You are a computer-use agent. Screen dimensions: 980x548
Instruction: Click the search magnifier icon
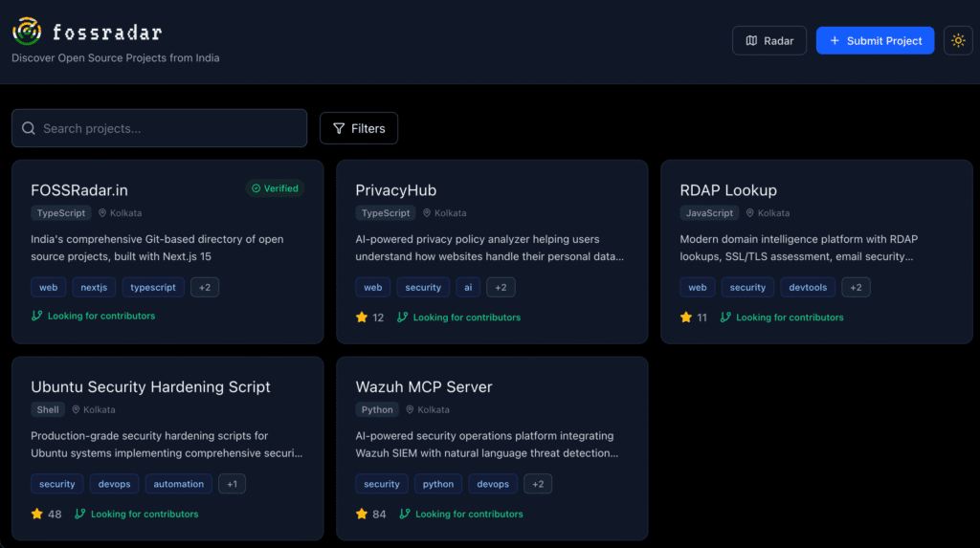(x=29, y=128)
